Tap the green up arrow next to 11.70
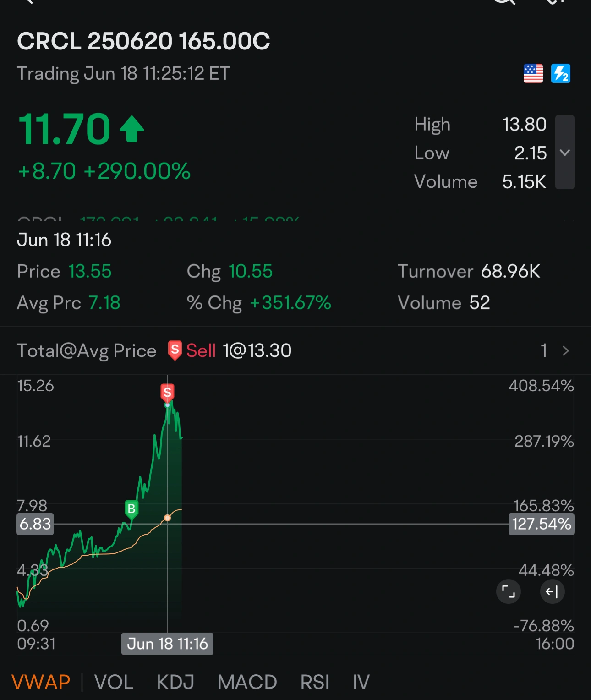This screenshot has height=700, width=591. tap(132, 129)
